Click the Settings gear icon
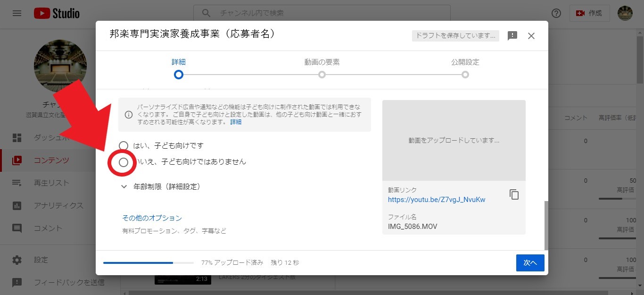The image size is (644, 295). (x=17, y=260)
